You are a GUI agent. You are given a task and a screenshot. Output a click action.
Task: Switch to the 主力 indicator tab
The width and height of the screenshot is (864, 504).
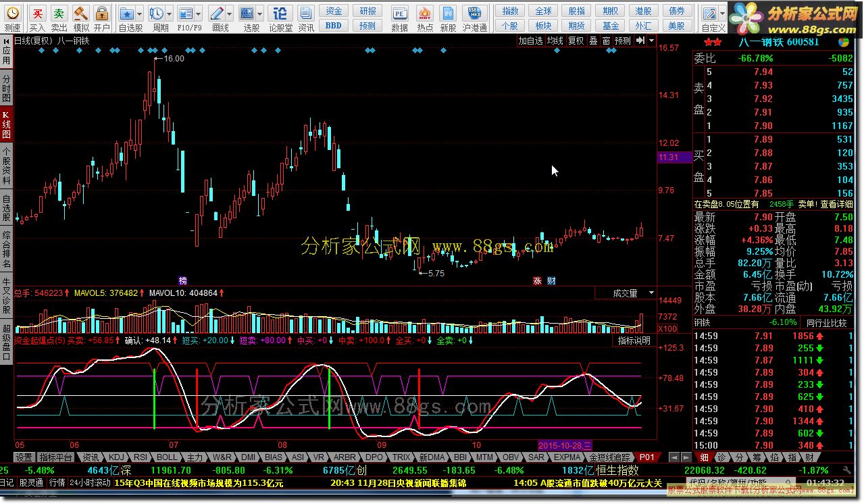pos(195,457)
